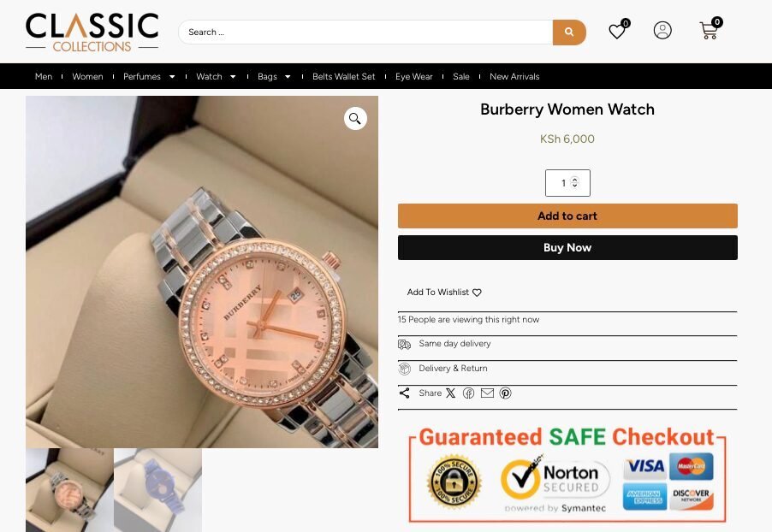Open the shopping cart icon

pos(710,29)
